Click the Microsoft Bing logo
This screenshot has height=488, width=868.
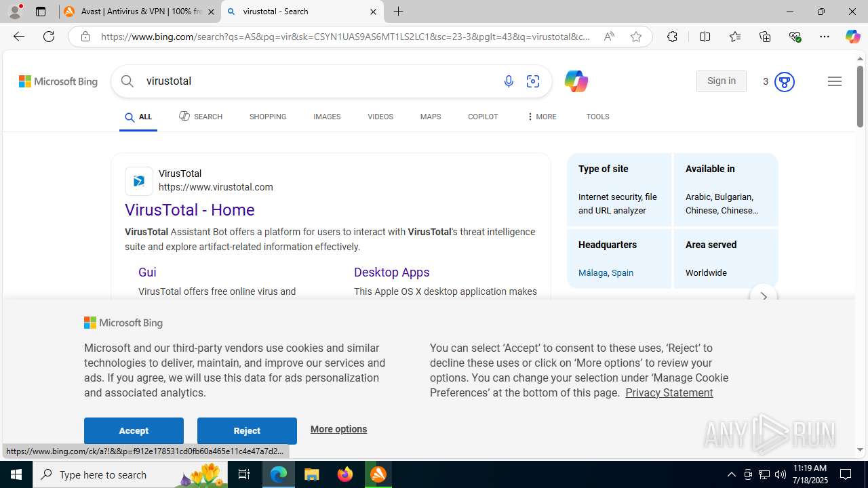point(58,81)
